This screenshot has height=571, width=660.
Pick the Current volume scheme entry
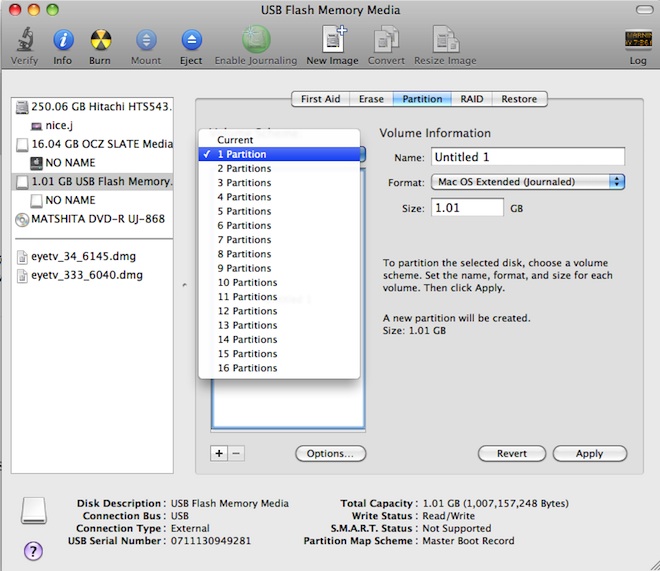tap(235, 140)
